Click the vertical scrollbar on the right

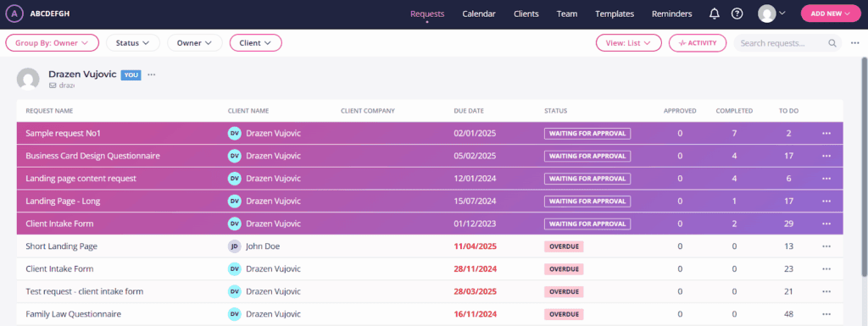864,166
